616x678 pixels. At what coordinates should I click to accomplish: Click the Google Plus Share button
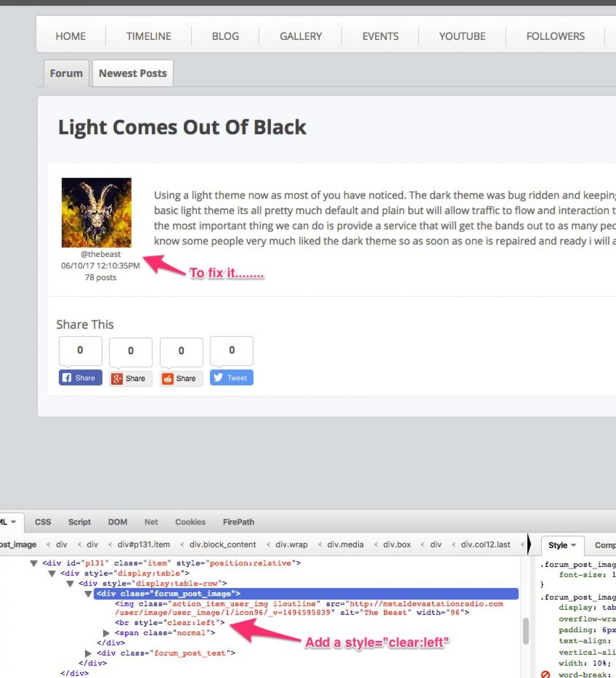coord(130,378)
